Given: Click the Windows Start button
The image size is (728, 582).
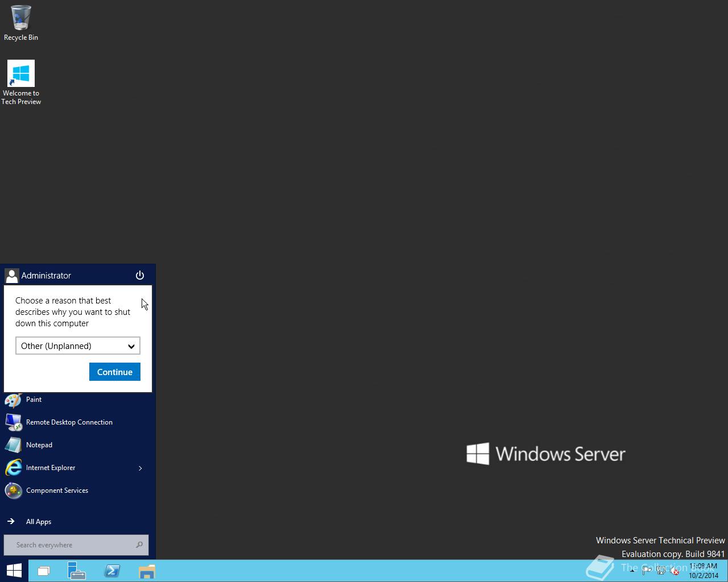Looking at the screenshot, I should [x=14, y=571].
